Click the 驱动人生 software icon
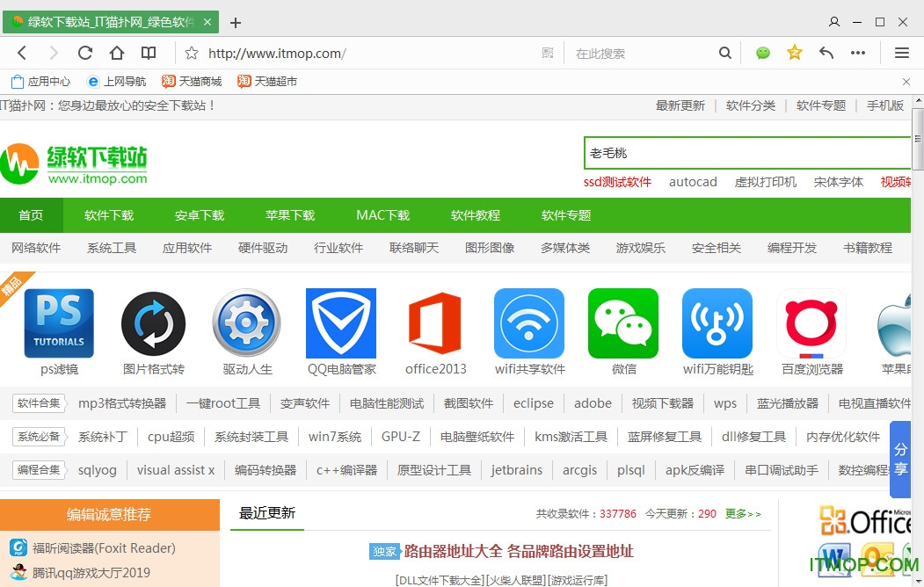Image resolution: width=924 pixels, height=587 pixels. 246,322
